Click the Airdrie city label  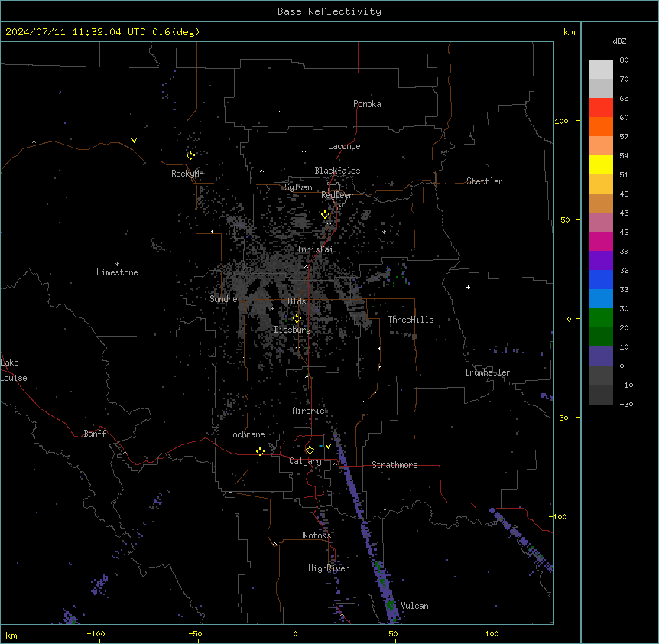pos(309,411)
